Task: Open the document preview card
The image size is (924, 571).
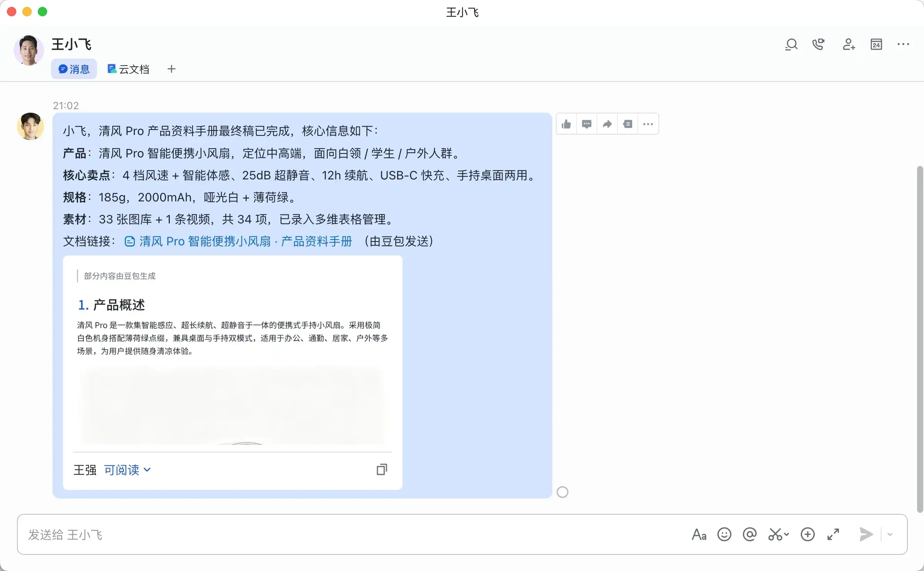Action: coord(232,373)
